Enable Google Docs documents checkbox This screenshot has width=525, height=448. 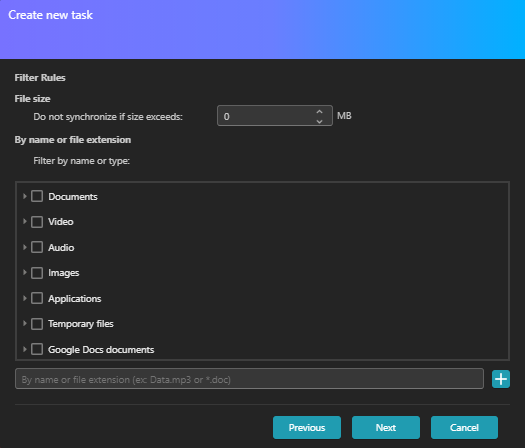(x=37, y=349)
